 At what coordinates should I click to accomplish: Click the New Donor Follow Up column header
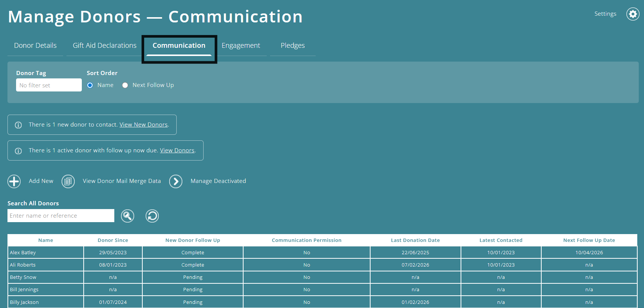pyautogui.click(x=193, y=240)
